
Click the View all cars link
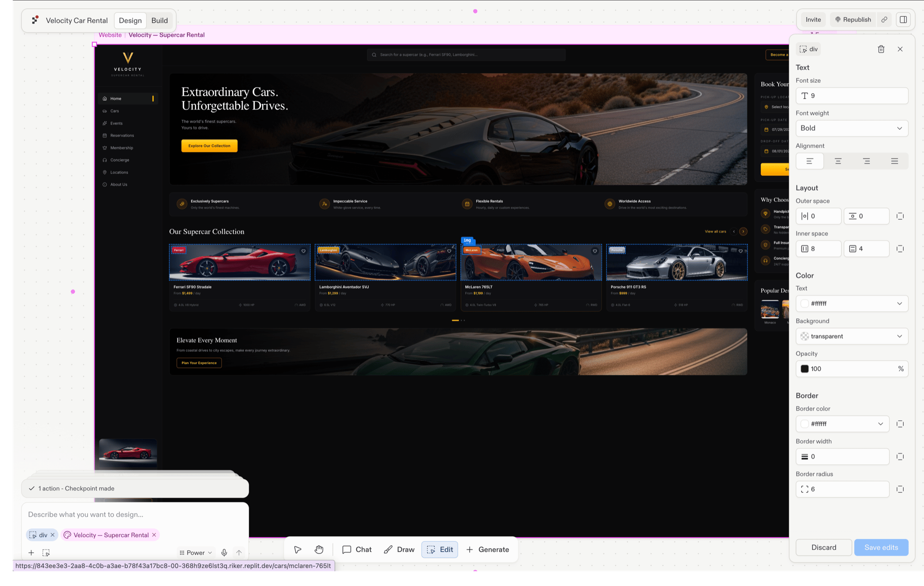pyautogui.click(x=715, y=232)
